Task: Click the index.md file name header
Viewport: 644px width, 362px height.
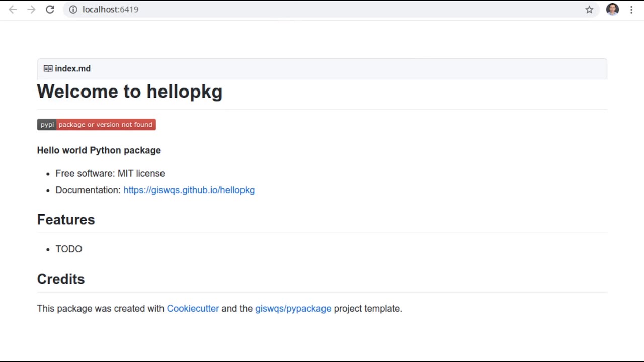Action: click(x=72, y=69)
